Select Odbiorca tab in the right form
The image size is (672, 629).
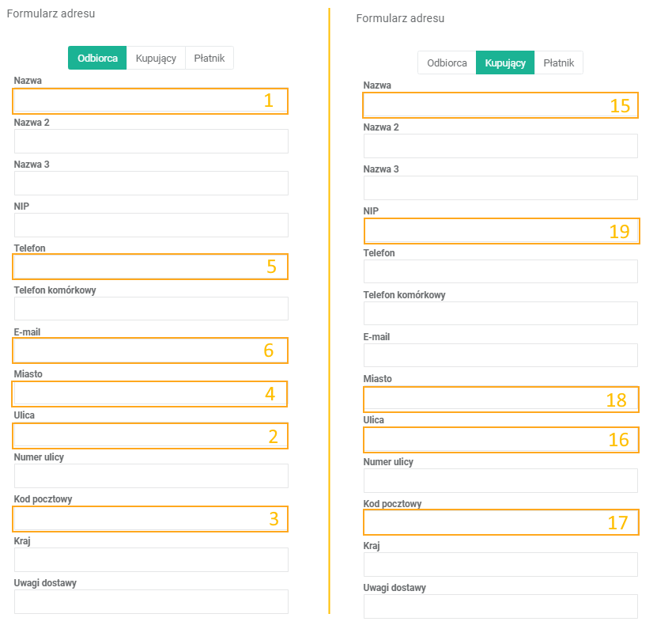(447, 63)
